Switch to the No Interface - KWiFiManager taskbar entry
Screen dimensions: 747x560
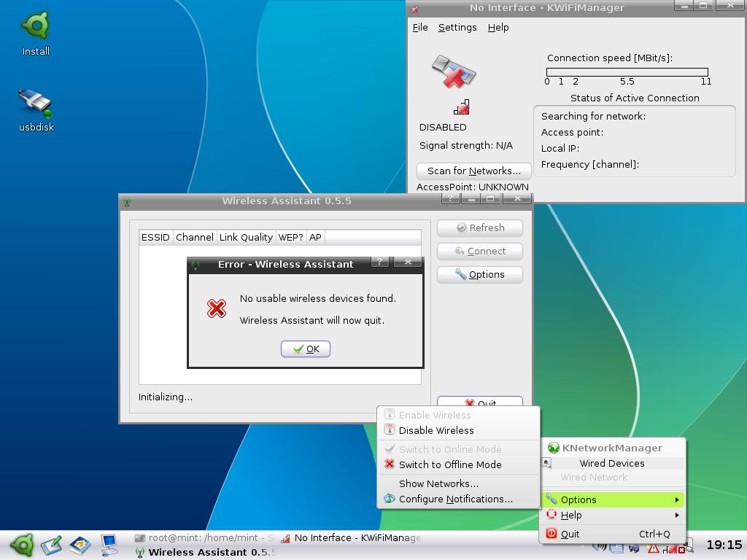point(351,538)
